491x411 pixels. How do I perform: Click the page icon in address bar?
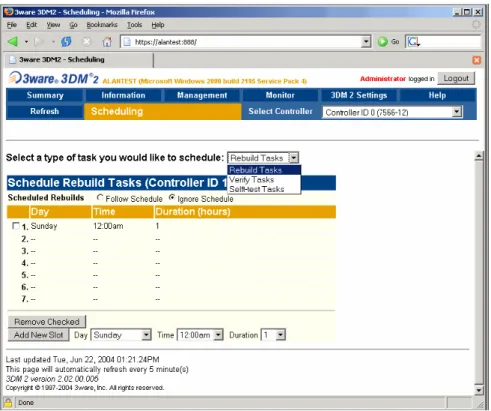pos(127,42)
